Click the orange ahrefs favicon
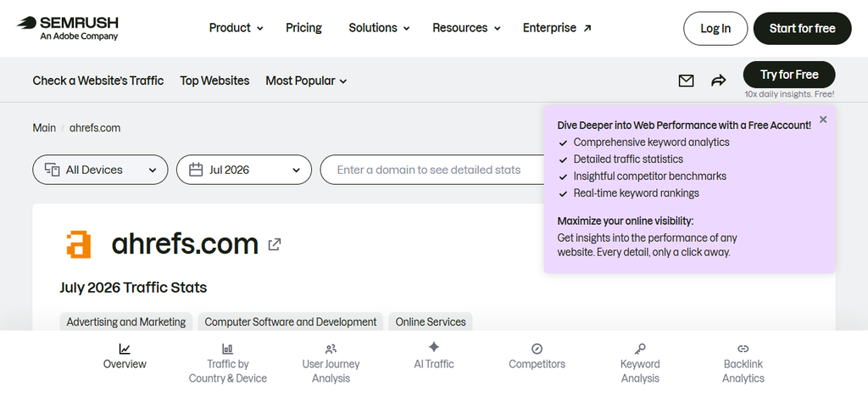The image size is (868, 397). point(79,244)
